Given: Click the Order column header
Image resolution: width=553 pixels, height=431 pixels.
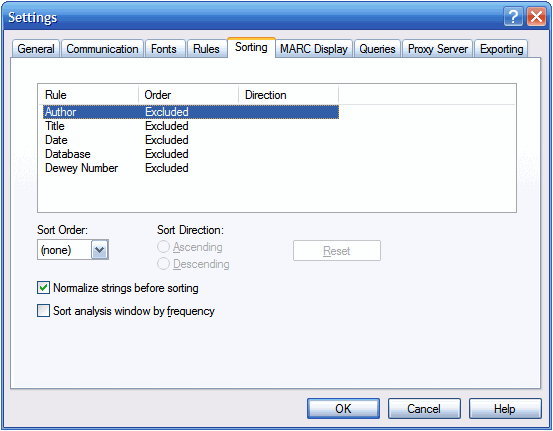Looking at the screenshot, I should click(188, 95).
